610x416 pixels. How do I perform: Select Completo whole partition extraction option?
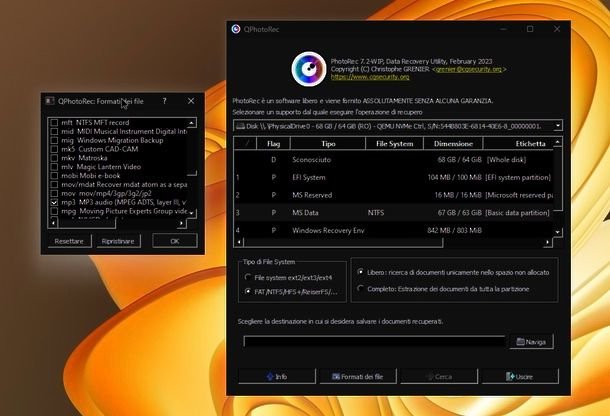360,289
